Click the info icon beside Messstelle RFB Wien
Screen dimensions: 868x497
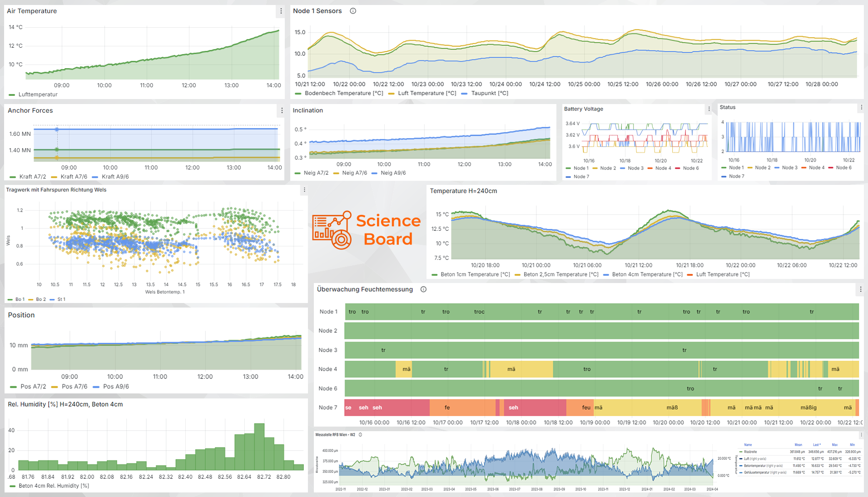[x=360, y=435]
